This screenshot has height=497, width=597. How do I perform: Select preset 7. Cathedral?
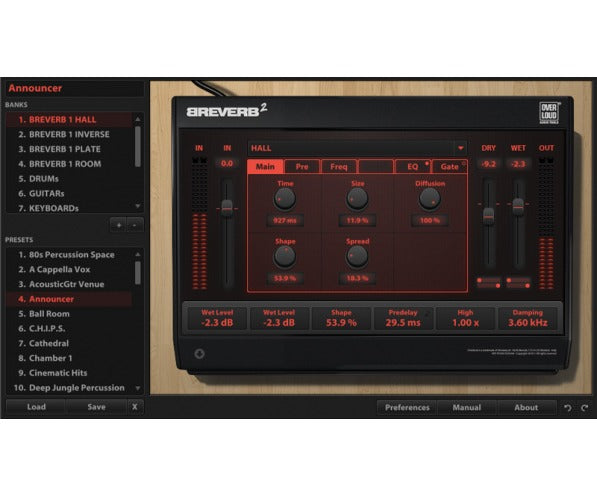click(69, 344)
